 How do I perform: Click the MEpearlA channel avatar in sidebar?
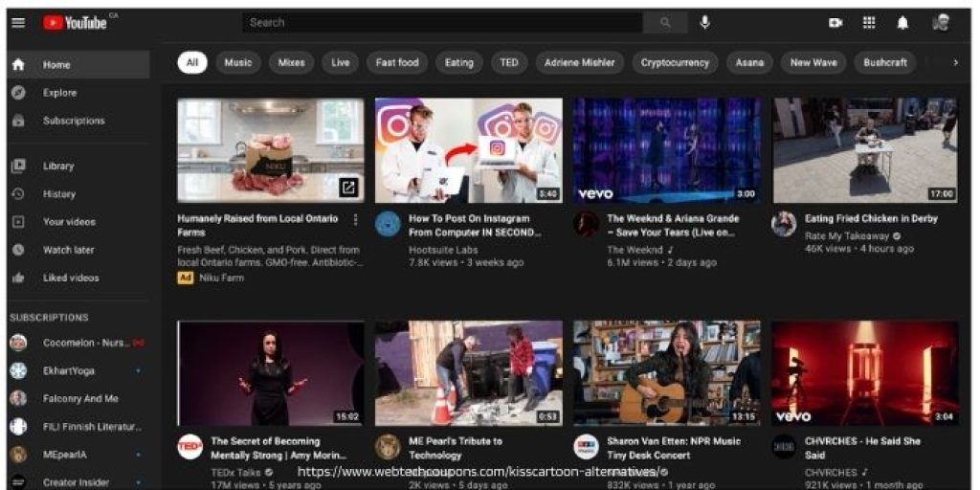tap(19, 455)
